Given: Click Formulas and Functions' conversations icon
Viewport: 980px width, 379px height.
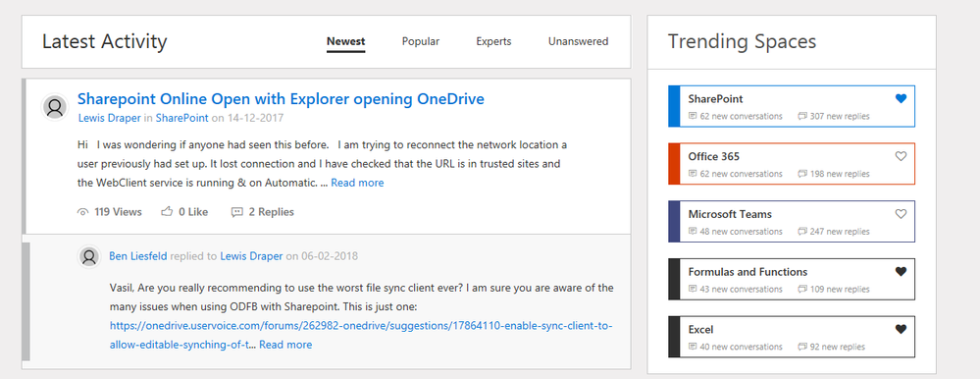Looking at the screenshot, I should [693, 289].
